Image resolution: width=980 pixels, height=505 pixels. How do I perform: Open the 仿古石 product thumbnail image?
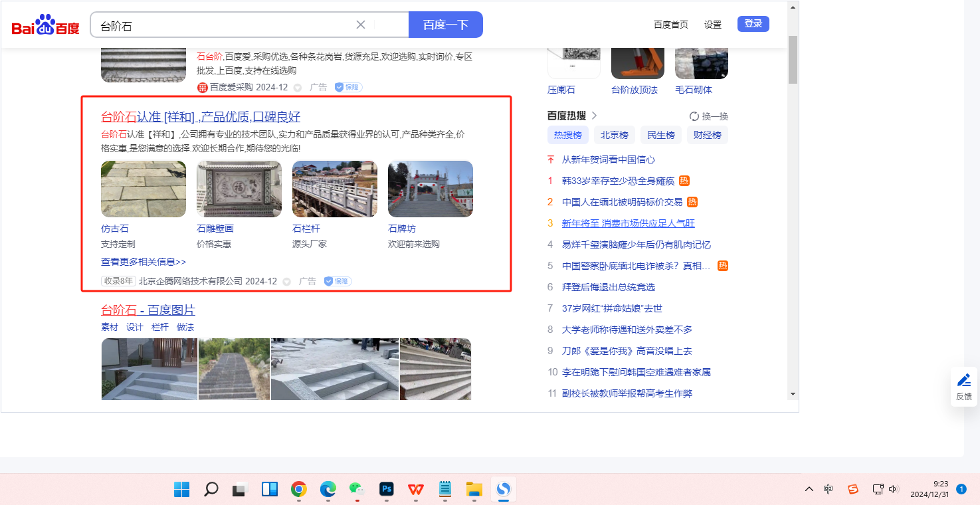pyautogui.click(x=144, y=189)
